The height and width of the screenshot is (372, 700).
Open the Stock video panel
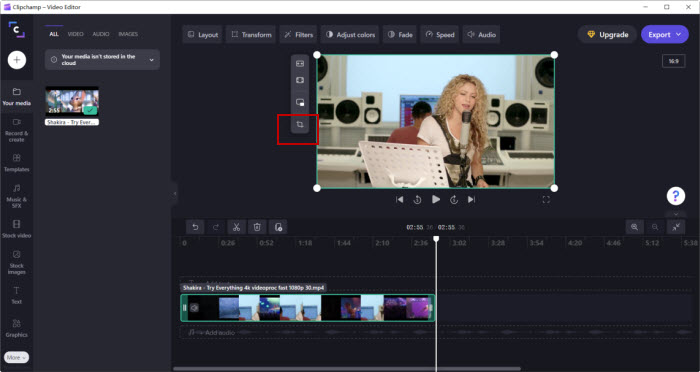(x=17, y=229)
